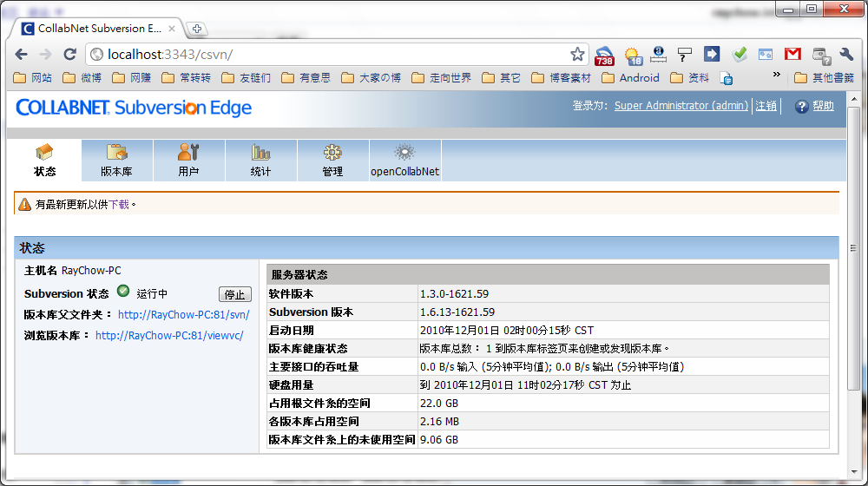The image size is (868, 486).
Task: Click the page bookmark icon after 资料
Action: tap(727, 79)
